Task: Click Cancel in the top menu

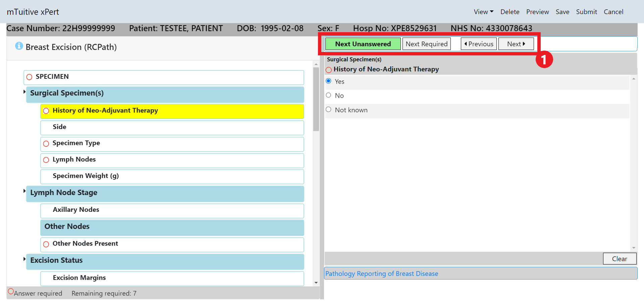Action: pos(613,12)
